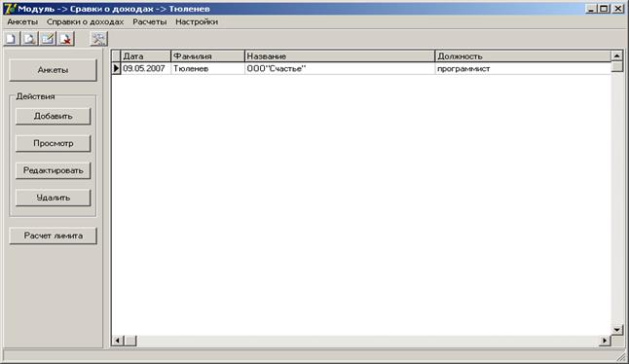
Task: Click the horizontal scrollbar thumb
Action: (130, 341)
